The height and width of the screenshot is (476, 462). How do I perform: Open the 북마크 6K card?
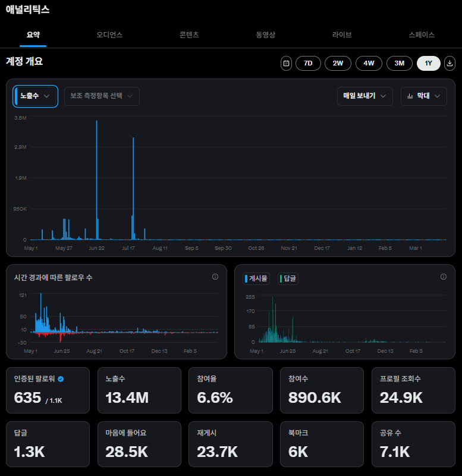pos(322,444)
